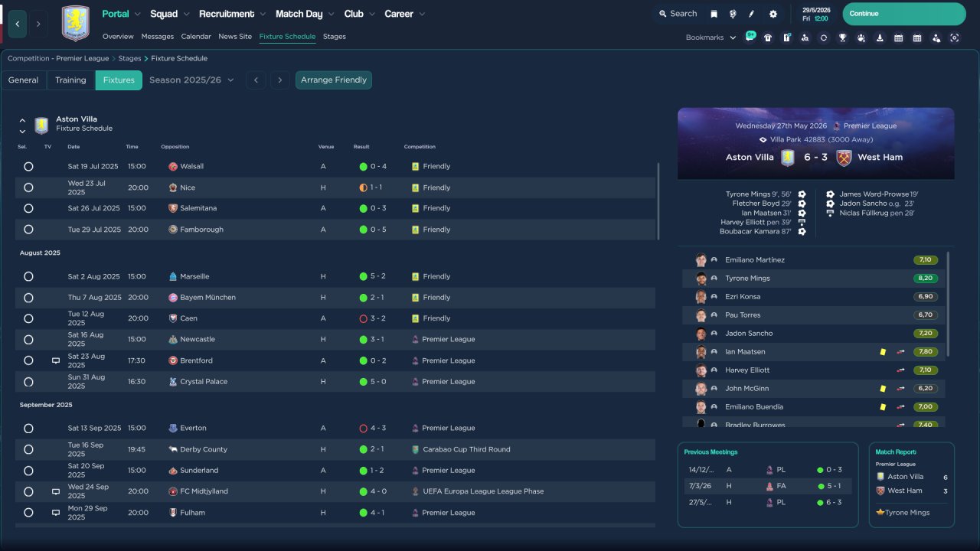Select the Caen fixture radio button
Viewport: 980px width, 551px height.
28,318
